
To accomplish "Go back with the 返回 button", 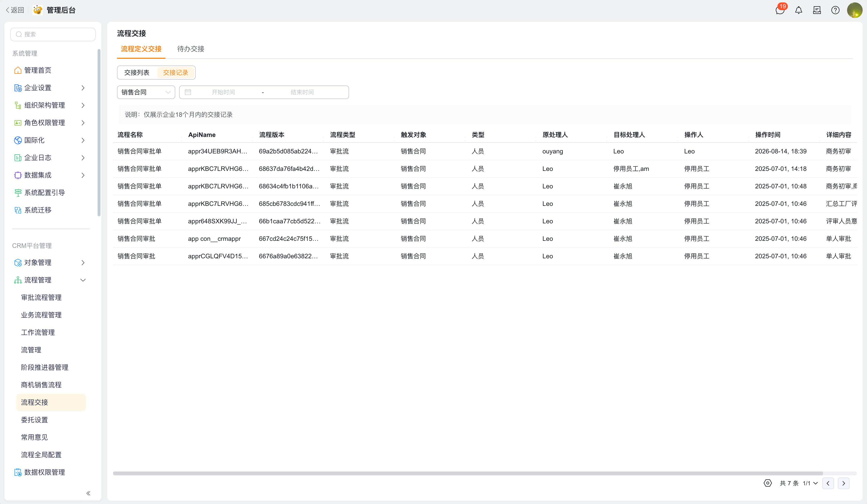I will pos(15,10).
